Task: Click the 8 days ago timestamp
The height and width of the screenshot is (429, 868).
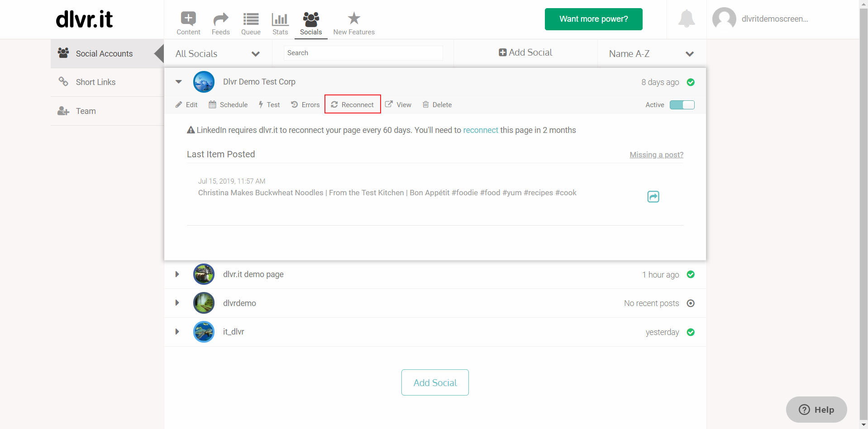Action: point(660,82)
